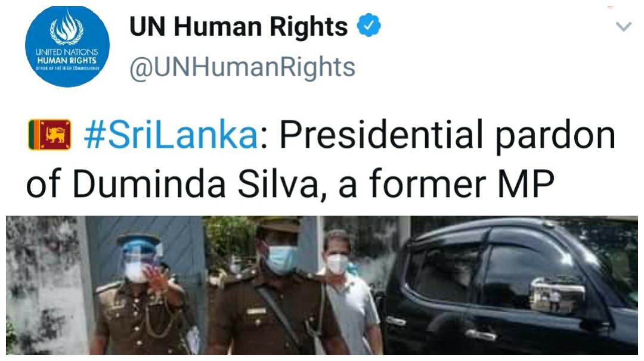Click the UN laurel emblem in avatar
Screen dimensions: 644x361
(67, 29)
